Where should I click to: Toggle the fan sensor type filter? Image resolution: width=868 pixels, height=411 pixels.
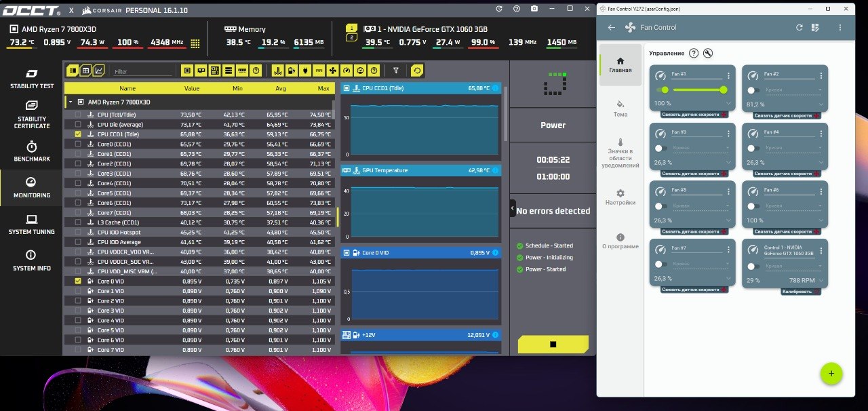tap(332, 70)
